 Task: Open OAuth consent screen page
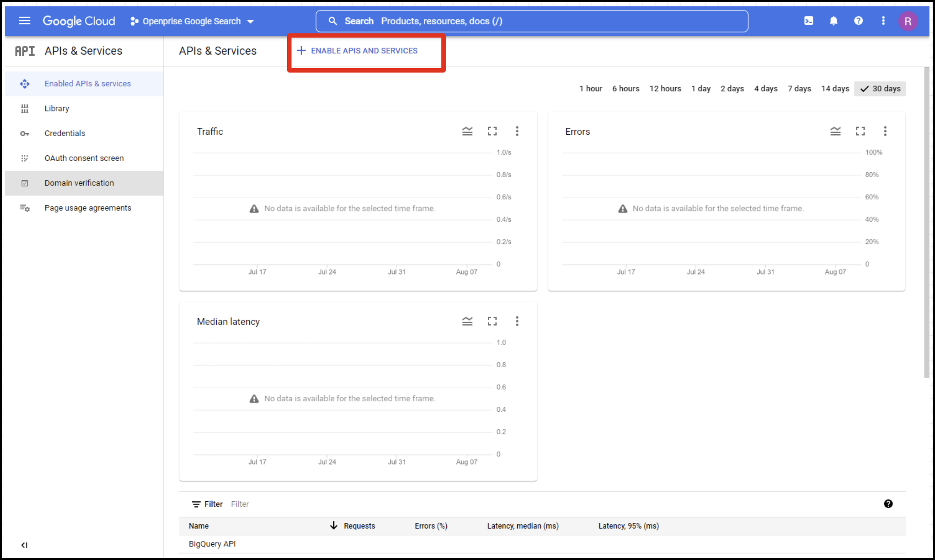[x=84, y=158]
